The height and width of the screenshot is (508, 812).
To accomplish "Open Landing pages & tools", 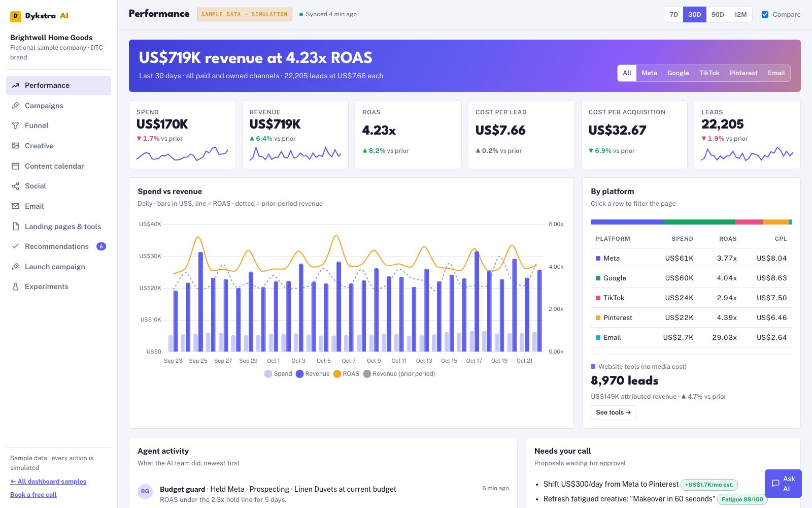I will 58,227.
